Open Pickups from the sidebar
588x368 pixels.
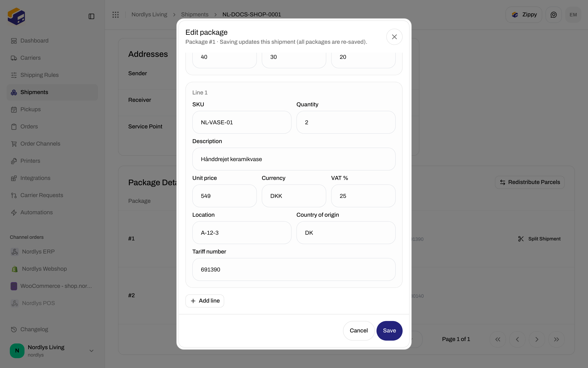coord(52,110)
